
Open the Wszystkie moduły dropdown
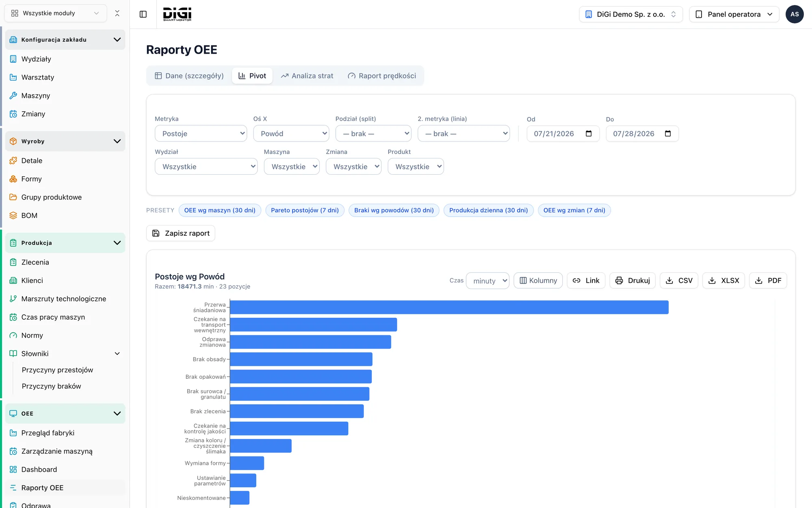56,13
